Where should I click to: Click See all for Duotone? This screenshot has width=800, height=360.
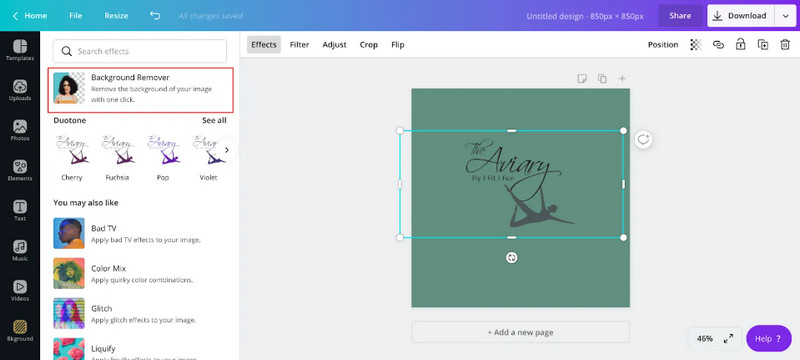pyautogui.click(x=214, y=120)
